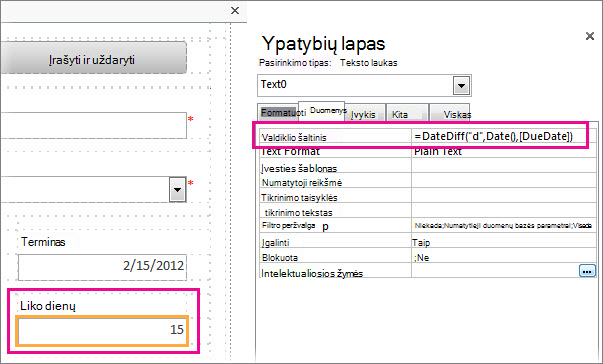The height and width of the screenshot is (364, 603).
Task: Click the Valdiklio šaltinis property name
Action: coord(294,137)
